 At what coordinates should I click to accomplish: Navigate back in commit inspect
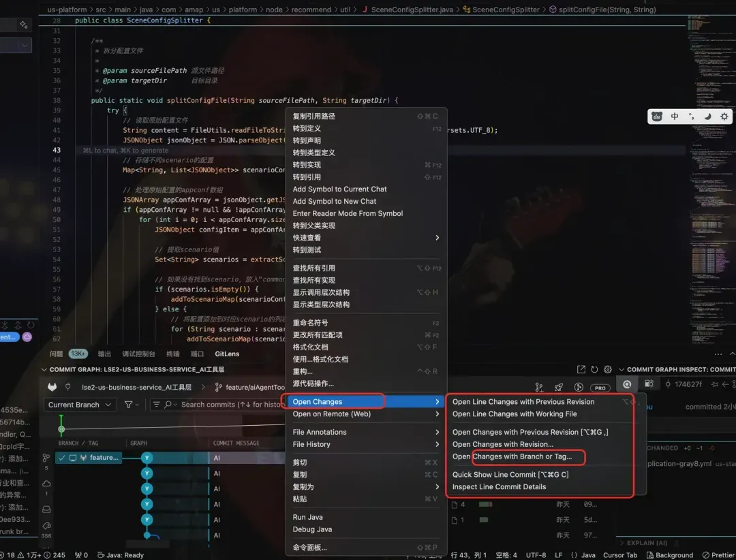(x=725, y=384)
